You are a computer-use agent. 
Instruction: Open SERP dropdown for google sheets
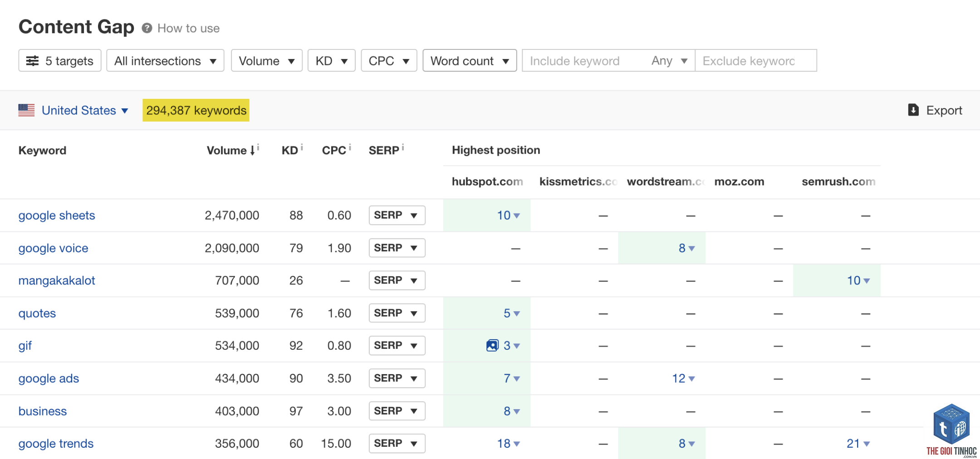397,215
